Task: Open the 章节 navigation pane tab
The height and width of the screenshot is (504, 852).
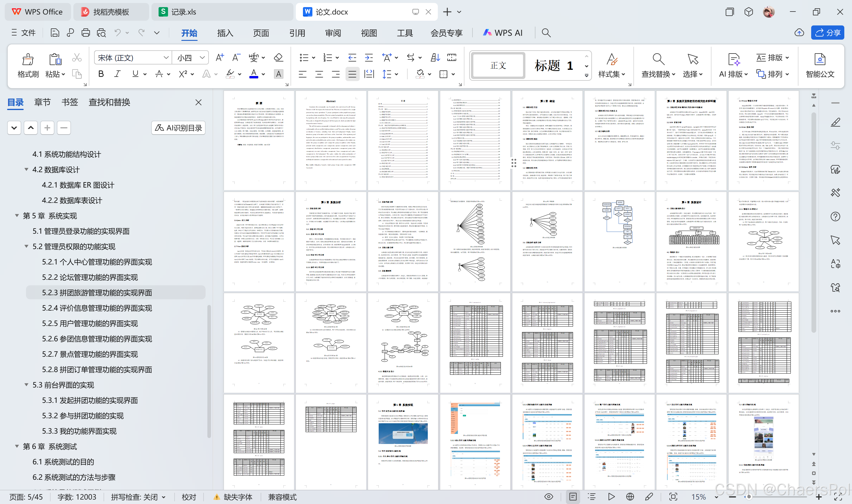Action: point(42,102)
